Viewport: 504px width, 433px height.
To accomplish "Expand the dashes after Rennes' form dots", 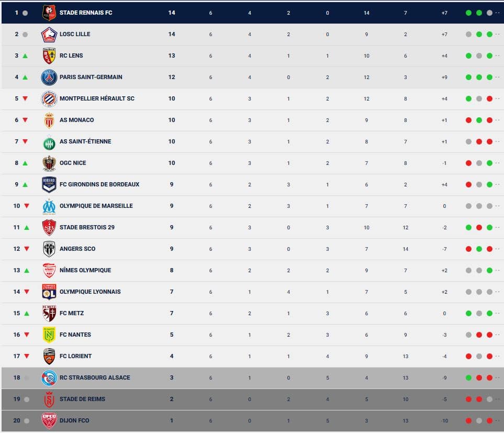I will point(498,13).
